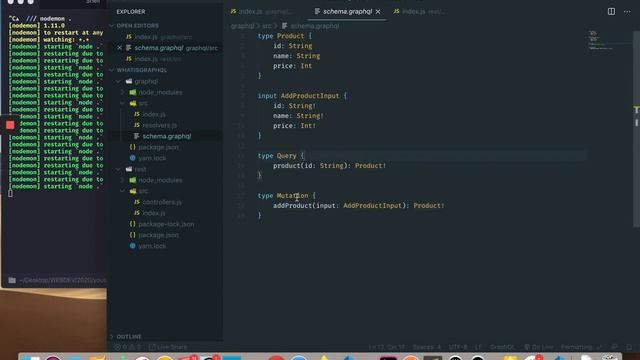The width and height of the screenshot is (640, 360).
Task: Click the folder icon in terminal footer
Action: (x=12, y=280)
